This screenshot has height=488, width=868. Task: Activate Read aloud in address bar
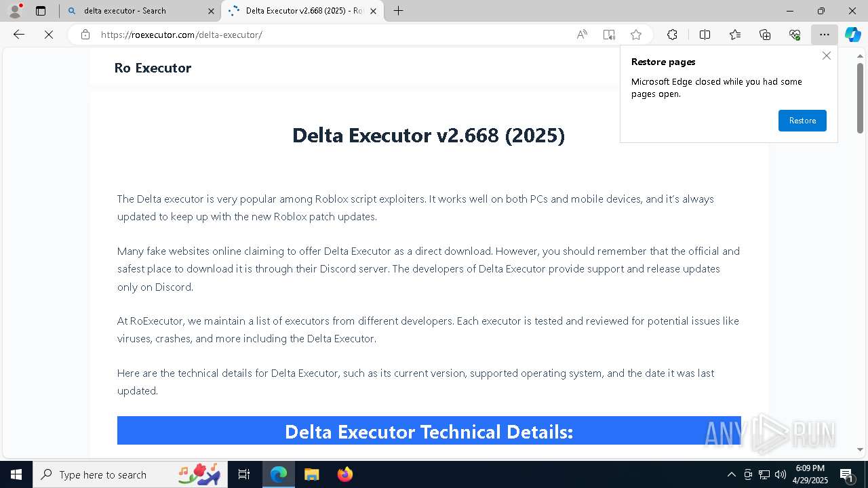[x=582, y=35]
